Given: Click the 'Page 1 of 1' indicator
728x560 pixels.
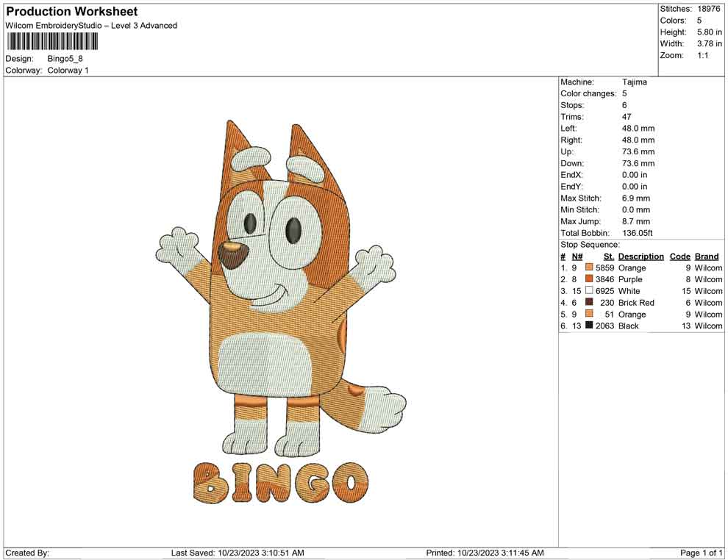Looking at the screenshot, I should click(701, 553).
